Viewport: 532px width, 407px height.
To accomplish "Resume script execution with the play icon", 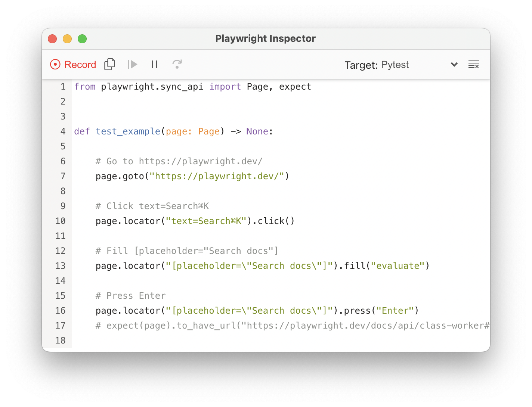I will 132,64.
